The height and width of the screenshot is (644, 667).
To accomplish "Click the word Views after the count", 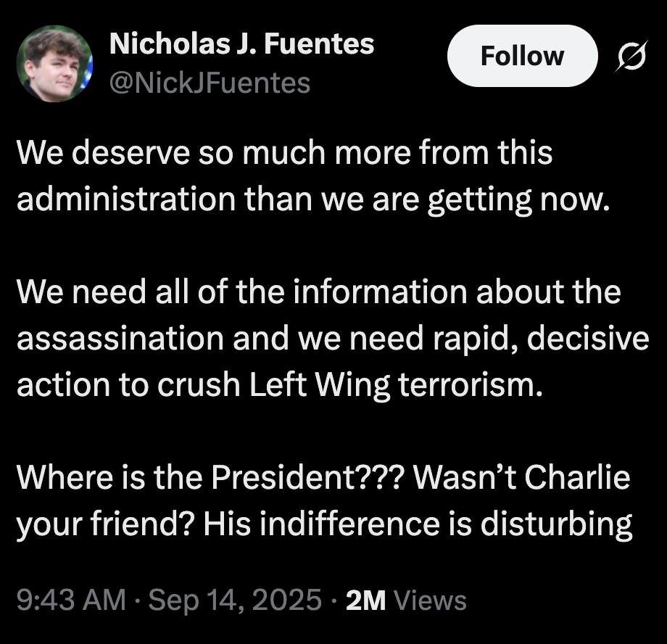I will [433, 600].
